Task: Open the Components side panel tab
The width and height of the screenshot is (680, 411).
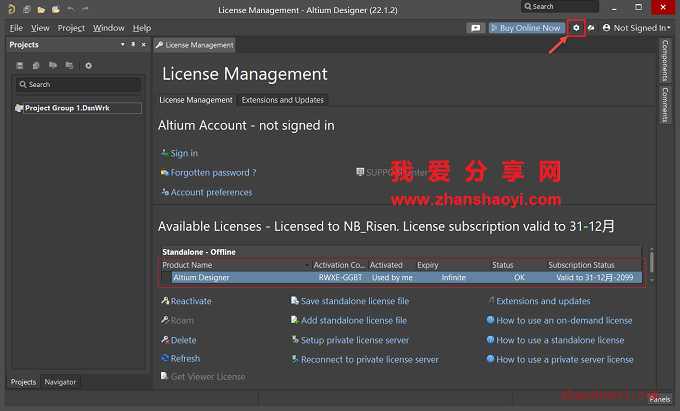Action: pos(665,61)
